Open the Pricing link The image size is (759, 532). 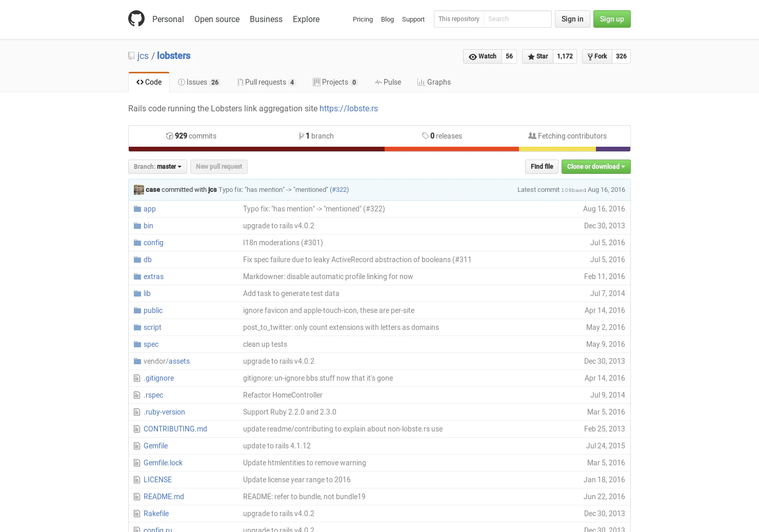(363, 19)
